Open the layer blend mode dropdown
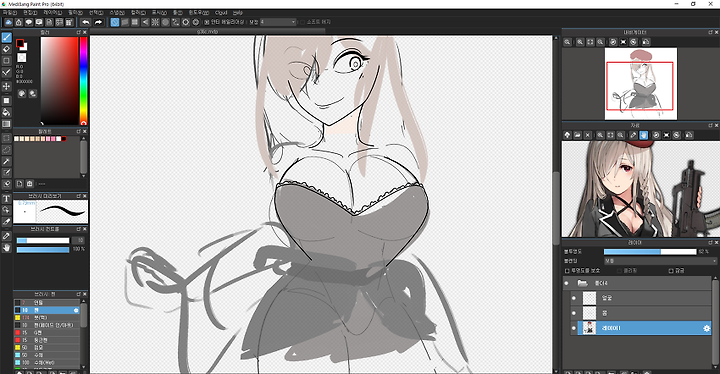Screen dimensions: 720x374 (660, 261)
